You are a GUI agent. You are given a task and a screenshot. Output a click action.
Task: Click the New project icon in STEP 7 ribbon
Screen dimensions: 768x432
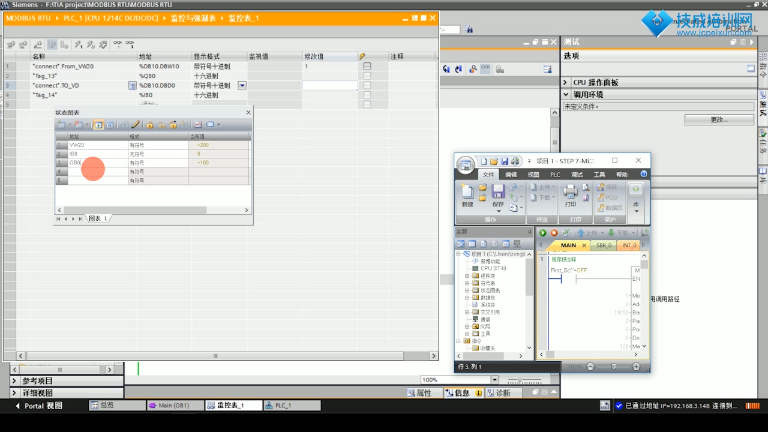tap(467, 192)
